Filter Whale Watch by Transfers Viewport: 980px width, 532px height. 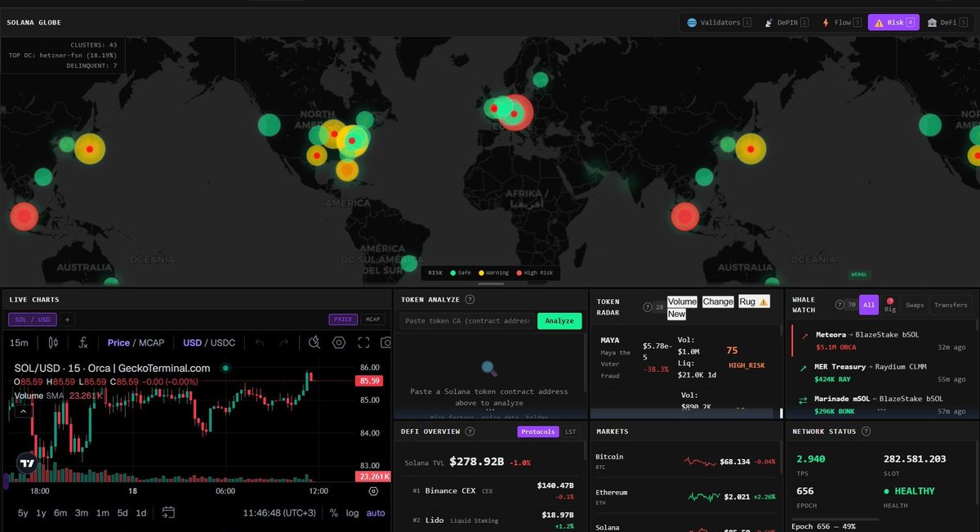pos(951,305)
